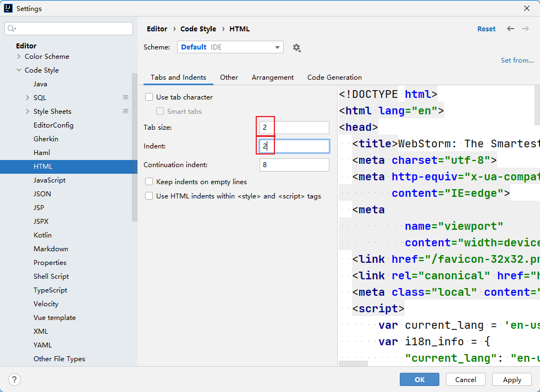Toggle the Smart tabs checkbox
Screen dimensions: 540x392
point(160,111)
